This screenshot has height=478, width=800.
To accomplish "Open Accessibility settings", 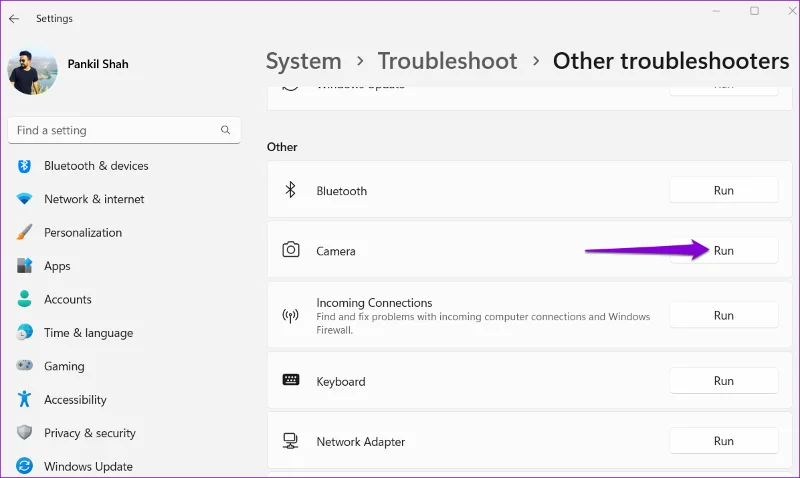I will [75, 399].
